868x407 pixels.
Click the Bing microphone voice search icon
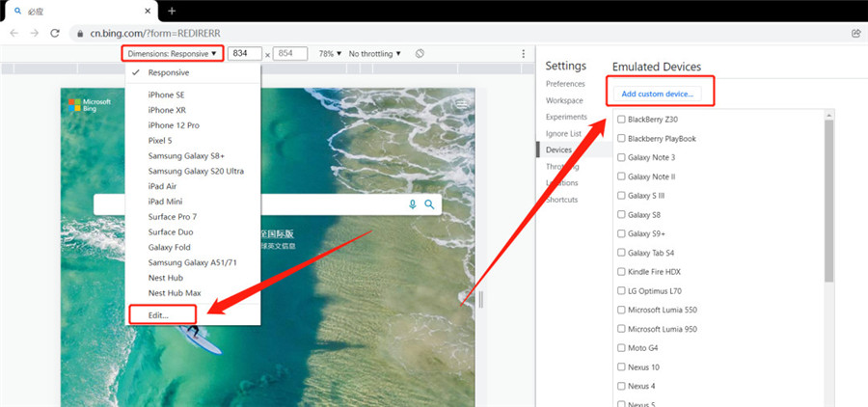tap(413, 204)
